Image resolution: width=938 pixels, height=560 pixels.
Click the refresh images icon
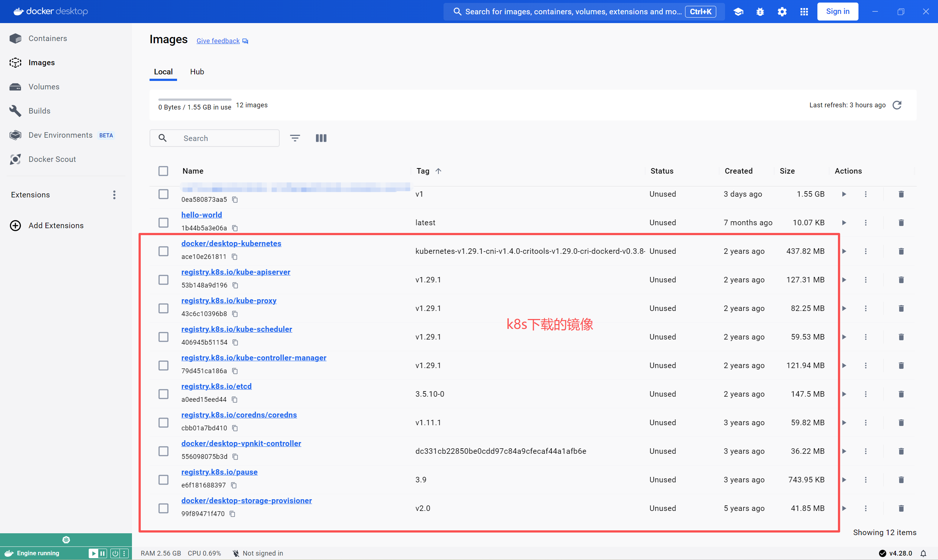click(897, 105)
